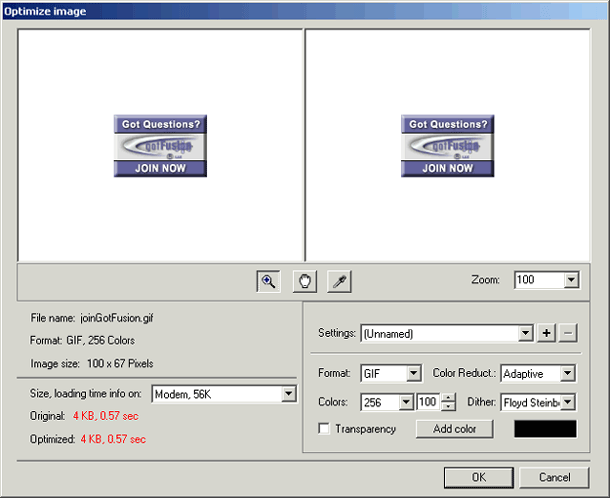Click the original image preview on left
The image size is (610, 498).
(160, 146)
